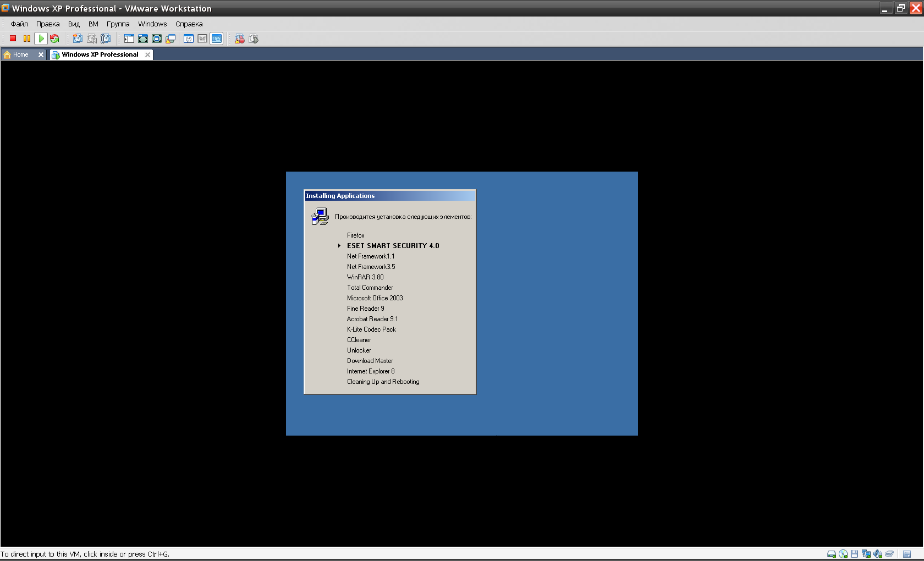The height and width of the screenshot is (561, 924).
Task: Click the setup icon in Installing Applications
Action: (x=320, y=217)
